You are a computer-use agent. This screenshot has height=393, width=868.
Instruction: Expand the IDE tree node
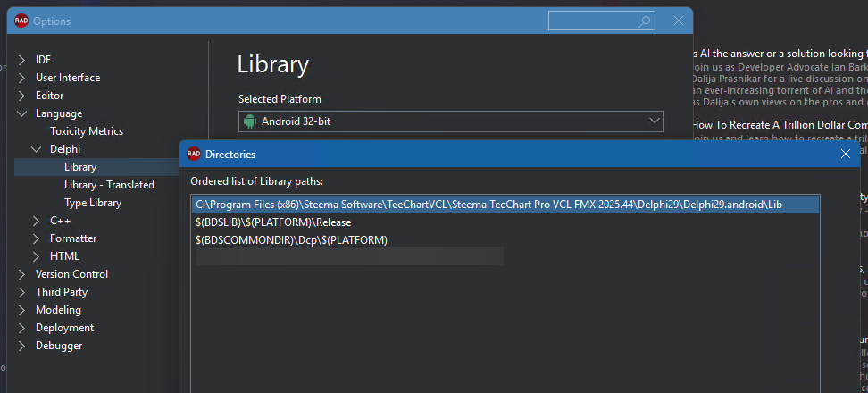pos(21,60)
